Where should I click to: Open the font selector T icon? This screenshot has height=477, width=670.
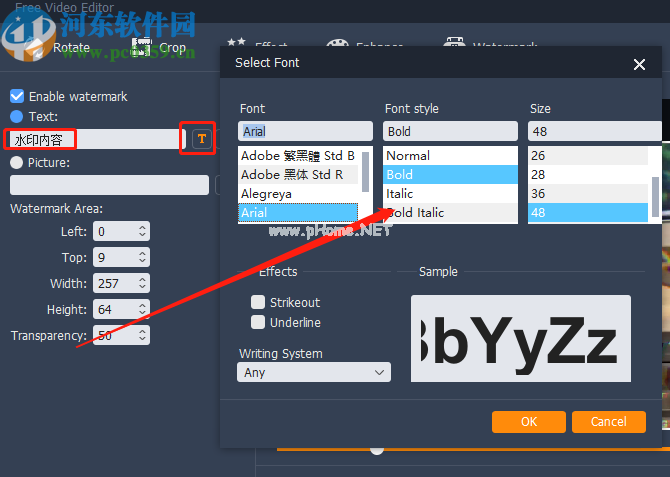click(x=202, y=139)
